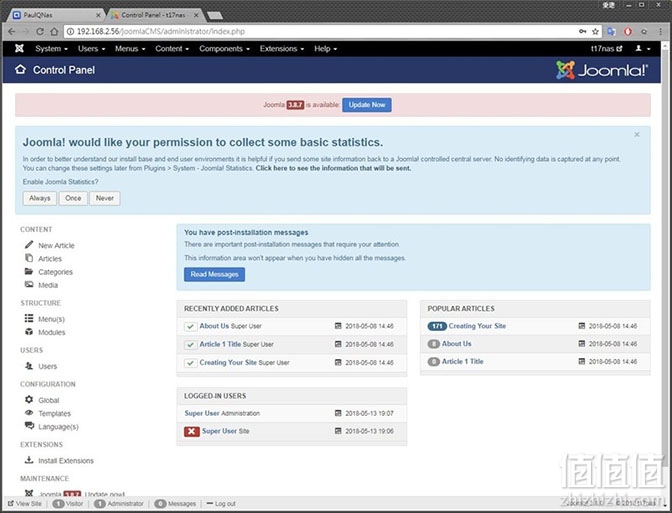Viewport: 672px width, 513px height.
Task: Click the 3.8.7 version badge in the update notice
Action: (295, 105)
